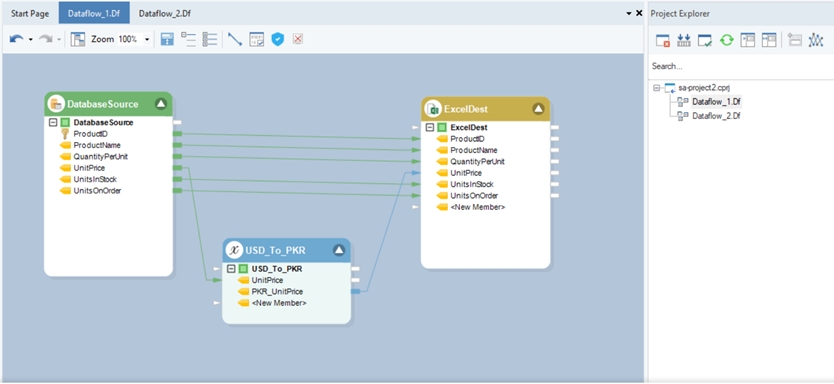Select UnitPrice field in DatabaseSource
The height and width of the screenshot is (384, 834).
[89, 168]
